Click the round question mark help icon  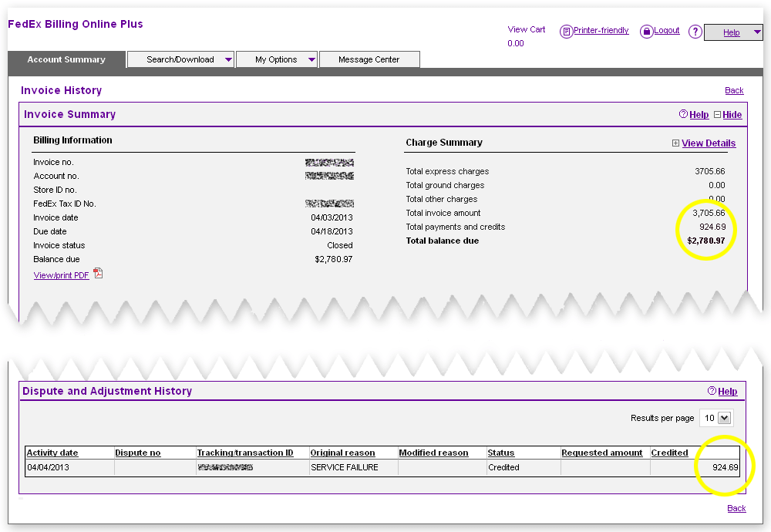coord(695,32)
